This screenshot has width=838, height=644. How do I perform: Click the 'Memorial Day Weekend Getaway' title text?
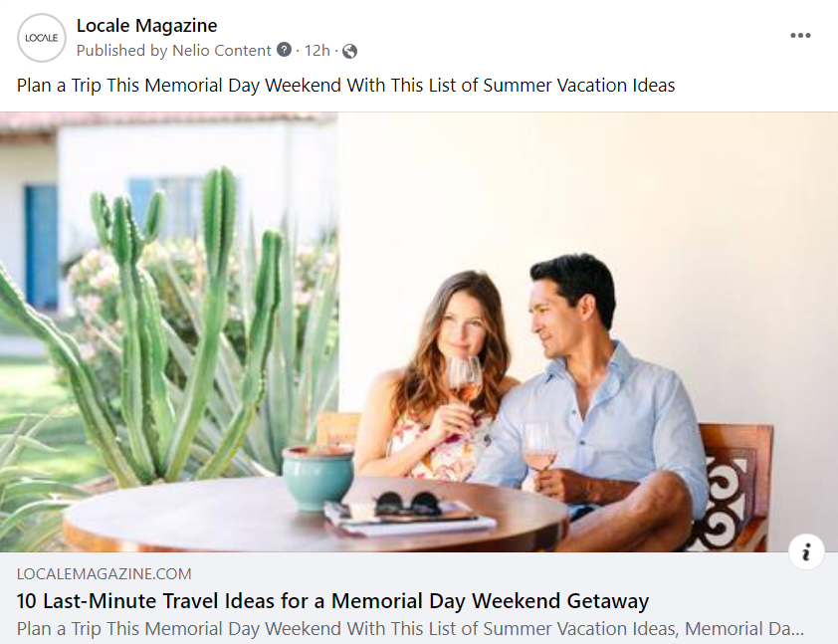[490, 601]
